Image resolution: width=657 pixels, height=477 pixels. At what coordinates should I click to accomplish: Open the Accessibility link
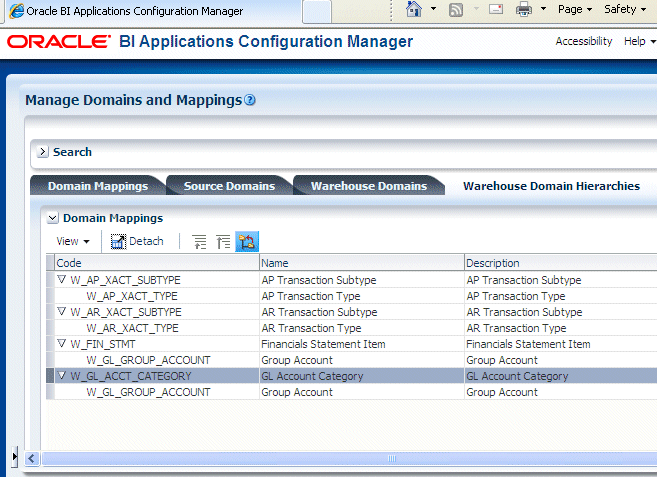584,41
